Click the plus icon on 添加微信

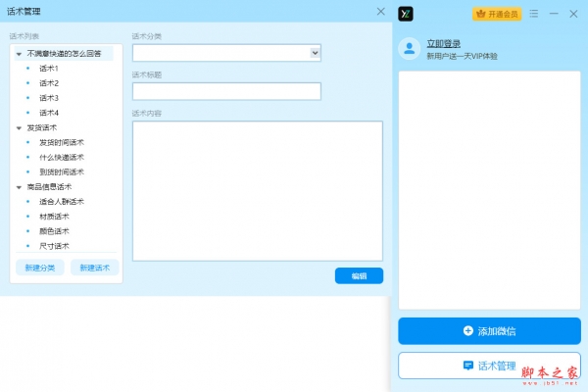(x=467, y=331)
